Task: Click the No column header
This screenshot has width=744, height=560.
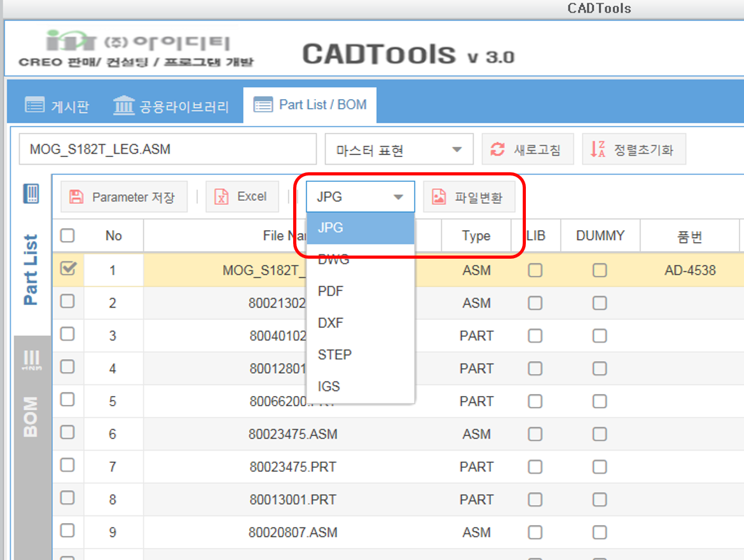Action: 113,236
